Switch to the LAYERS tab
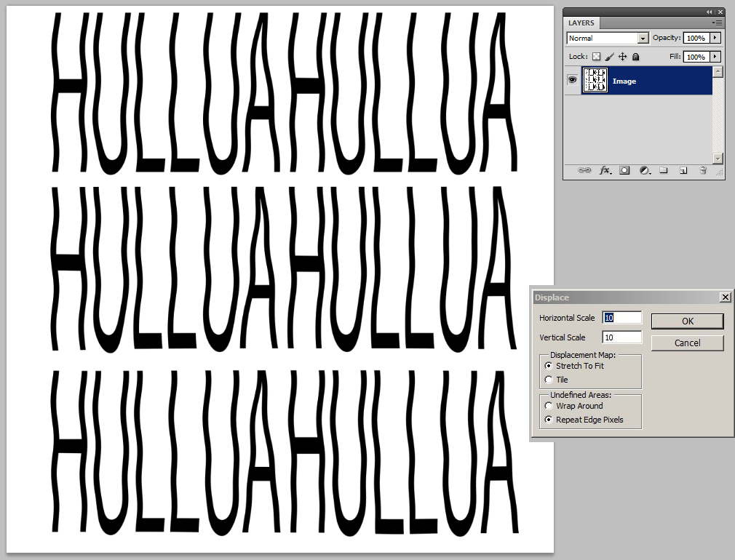This screenshot has width=735, height=560. [x=581, y=23]
